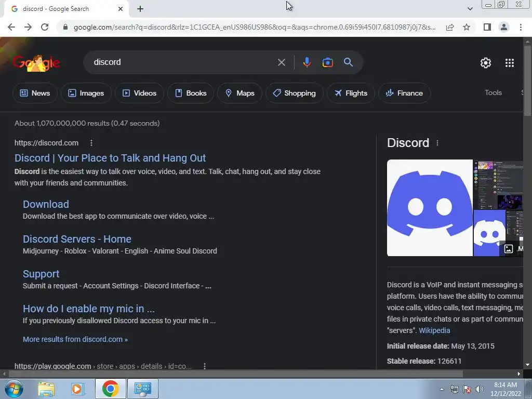The image size is (532, 399).
Task: Go forward to the next page
Action: [28, 27]
